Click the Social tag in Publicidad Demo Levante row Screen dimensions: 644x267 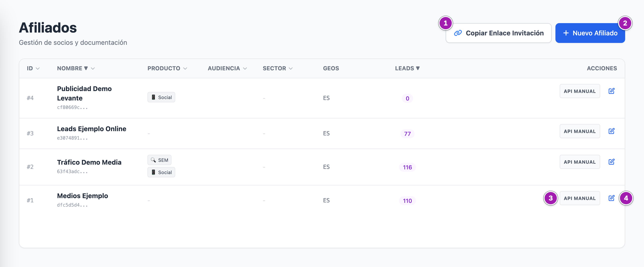point(161,97)
